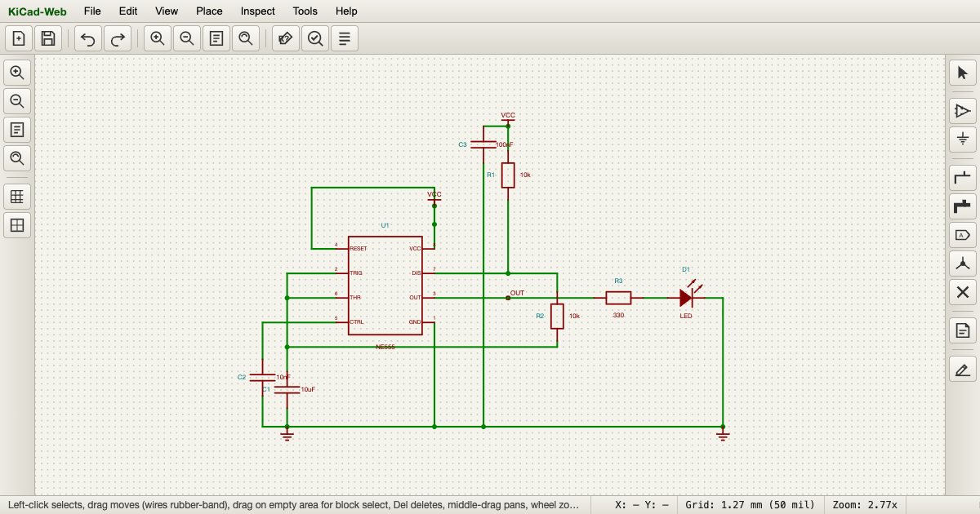Zoom in from the left sidebar
Viewport: 980px width, 514px height.
[17, 73]
